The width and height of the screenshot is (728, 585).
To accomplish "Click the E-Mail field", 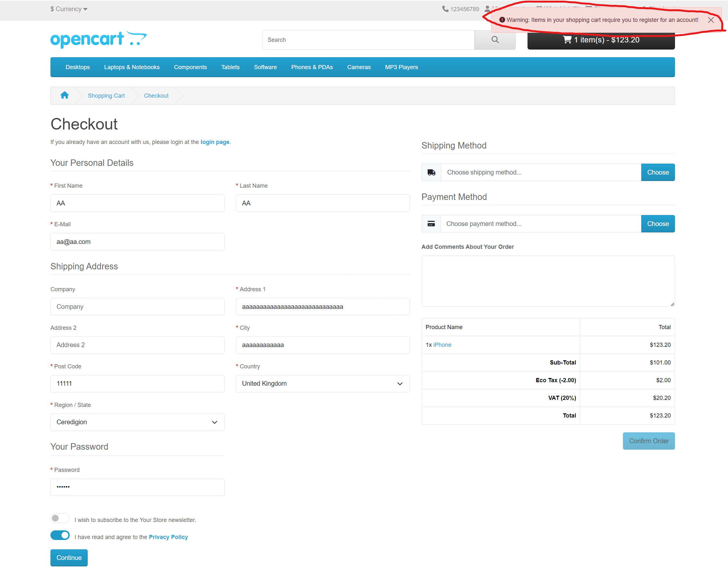I will (x=137, y=242).
